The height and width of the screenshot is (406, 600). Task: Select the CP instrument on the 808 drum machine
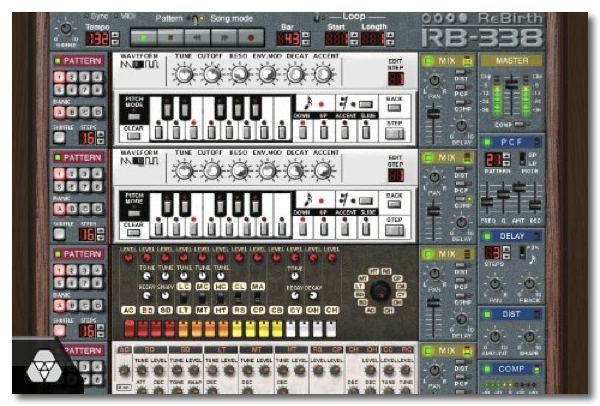(x=258, y=310)
